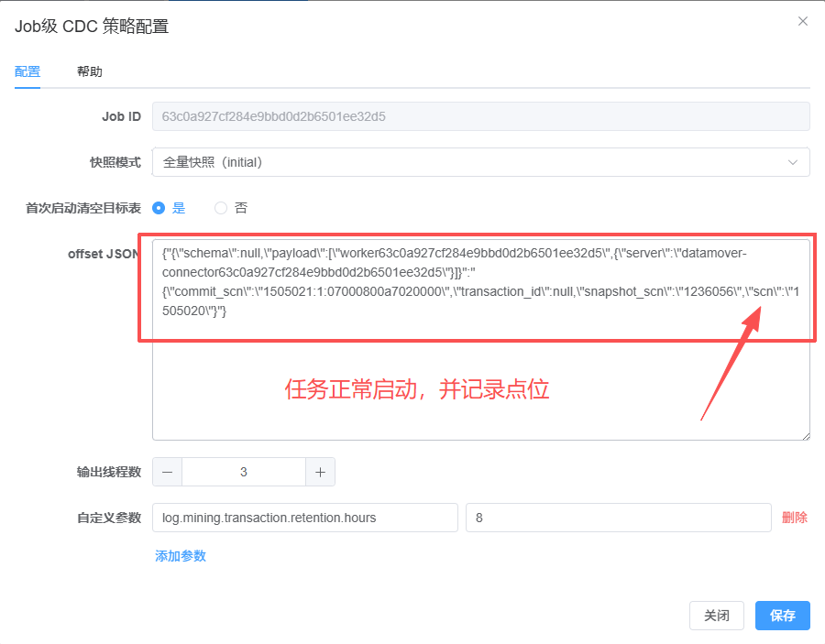
Task: Click the disabled Job ID field
Action: (481, 116)
